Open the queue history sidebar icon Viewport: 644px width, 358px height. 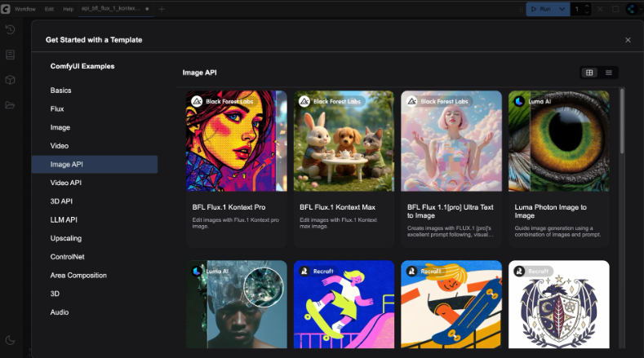(11, 29)
